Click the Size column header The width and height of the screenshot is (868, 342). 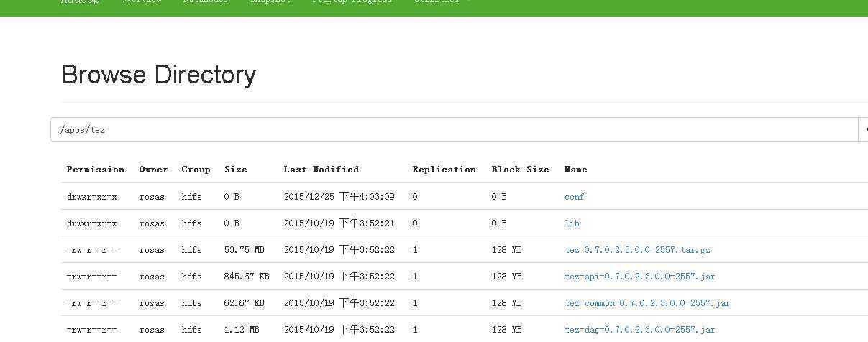(235, 170)
